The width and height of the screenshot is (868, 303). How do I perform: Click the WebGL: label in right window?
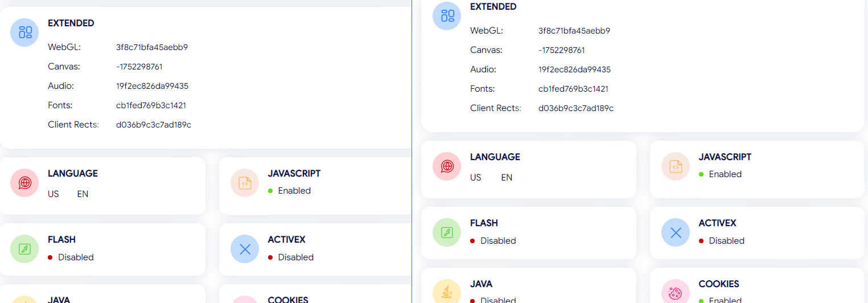click(487, 31)
